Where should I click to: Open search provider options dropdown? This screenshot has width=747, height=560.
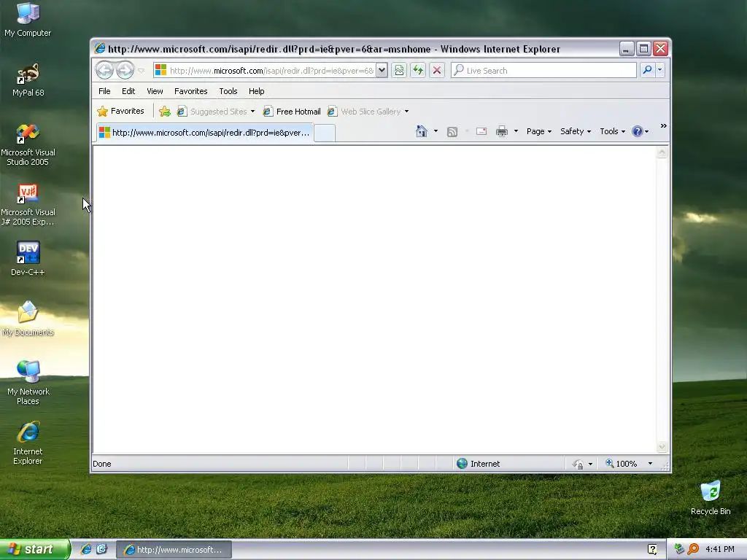click(x=659, y=70)
